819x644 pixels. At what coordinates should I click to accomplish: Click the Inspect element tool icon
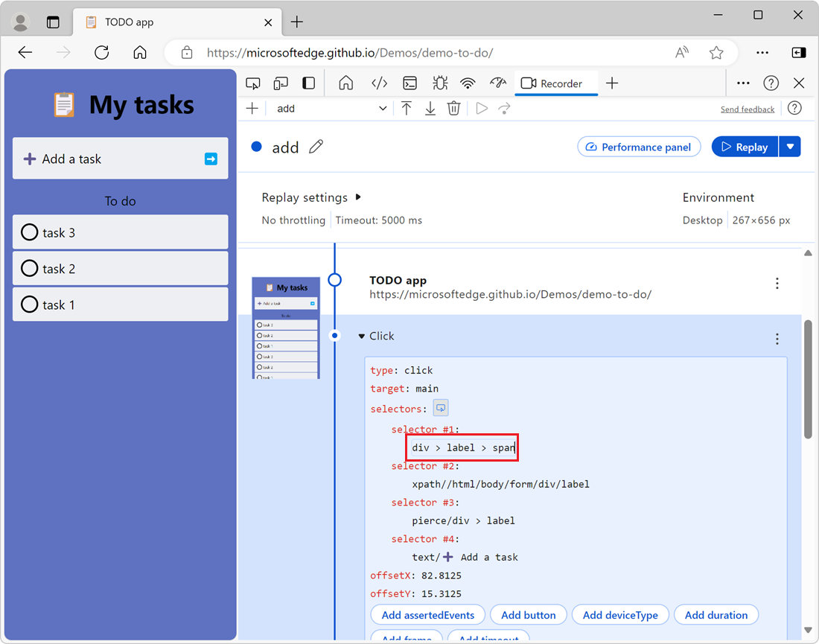click(x=253, y=83)
